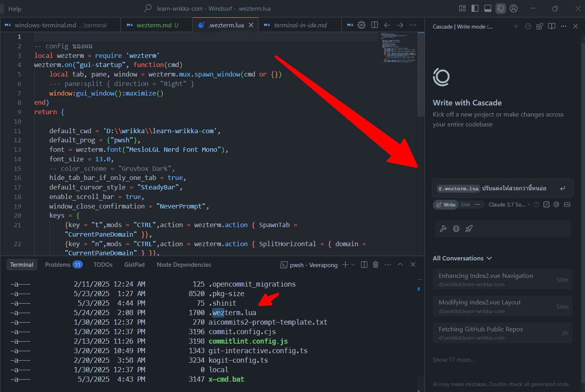This screenshot has width=585, height=392.
Task: Open the Claude 3.7 Sonnet model dropdown
Action: tap(509, 205)
